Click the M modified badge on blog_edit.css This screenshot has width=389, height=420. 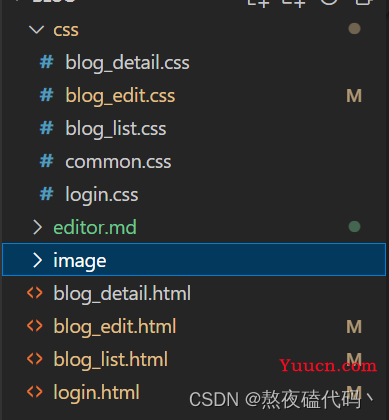tap(354, 96)
